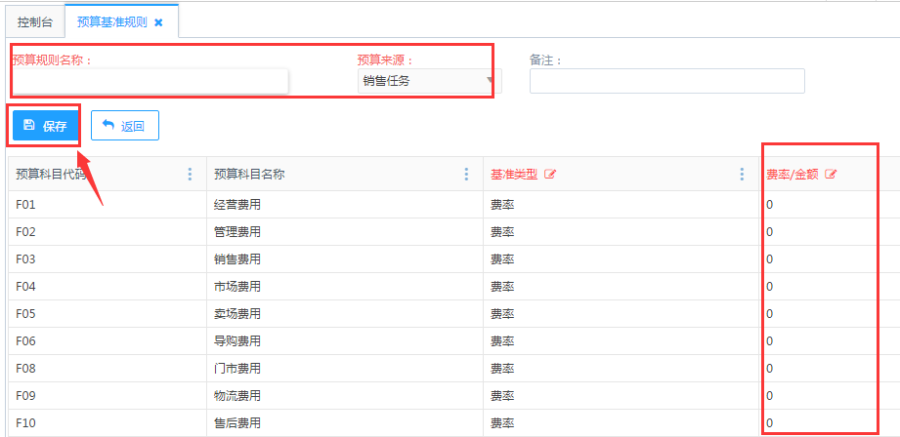Click the 备注 input field
900x437 pixels.
tap(666, 81)
